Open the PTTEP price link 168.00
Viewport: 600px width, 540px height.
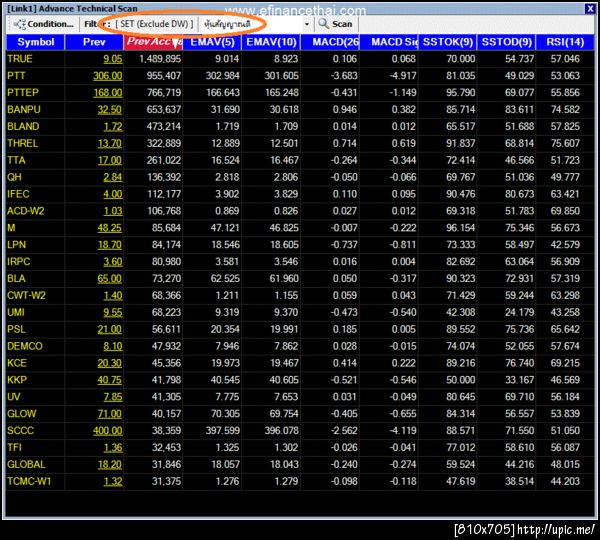108,93
